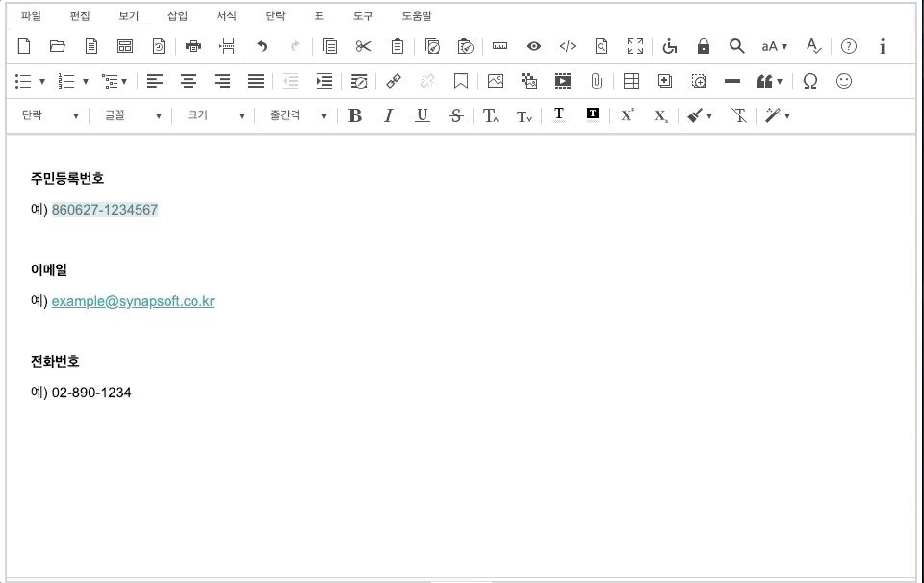Open the source code view icon
The image size is (924, 583).
pos(568,46)
